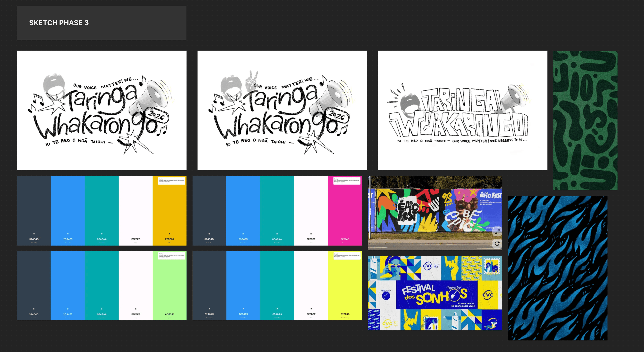
Task: Select the Festival dos Sonhos poster image
Action: click(x=435, y=293)
